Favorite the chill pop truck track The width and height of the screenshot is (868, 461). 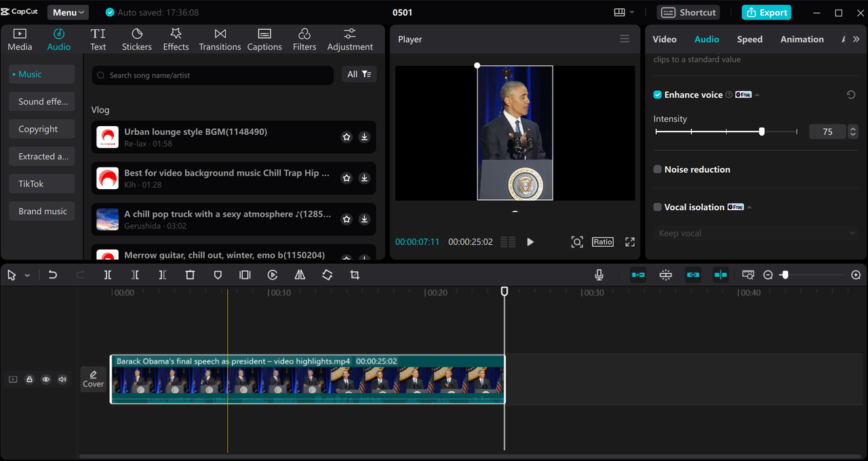point(347,219)
